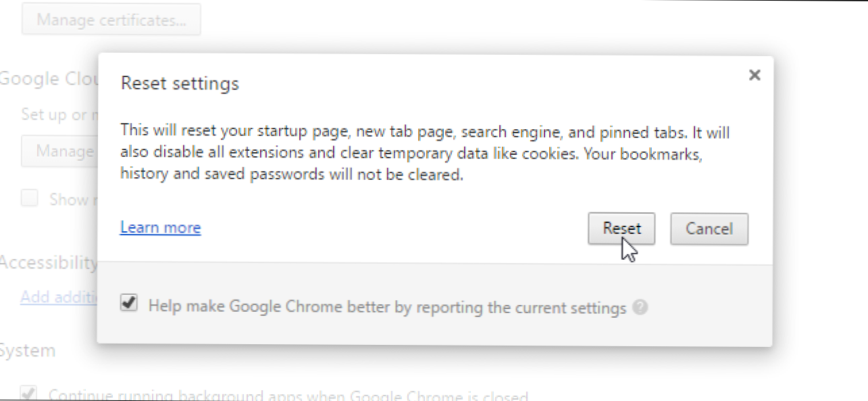The width and height of the screenshot is (868, 401).
Task: Click the Set up or manage text
Action: pos(59,114)
